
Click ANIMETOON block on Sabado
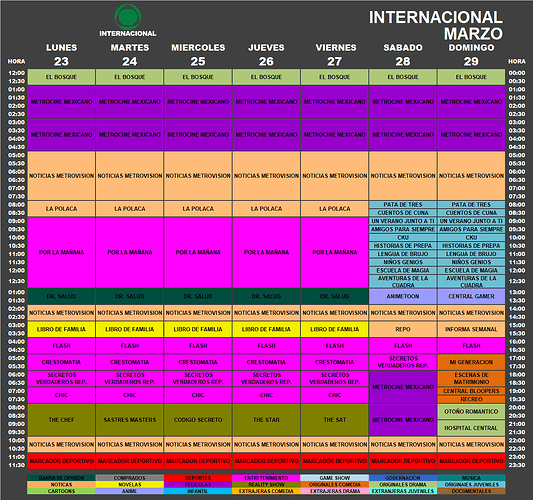[403, 296]
